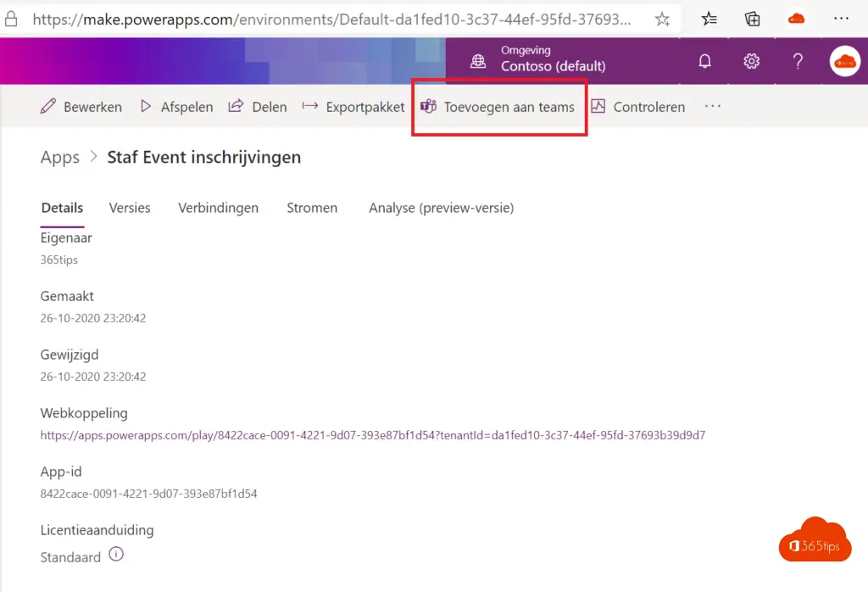
Task: Click Afspelen to play the app
Action: 176,106
